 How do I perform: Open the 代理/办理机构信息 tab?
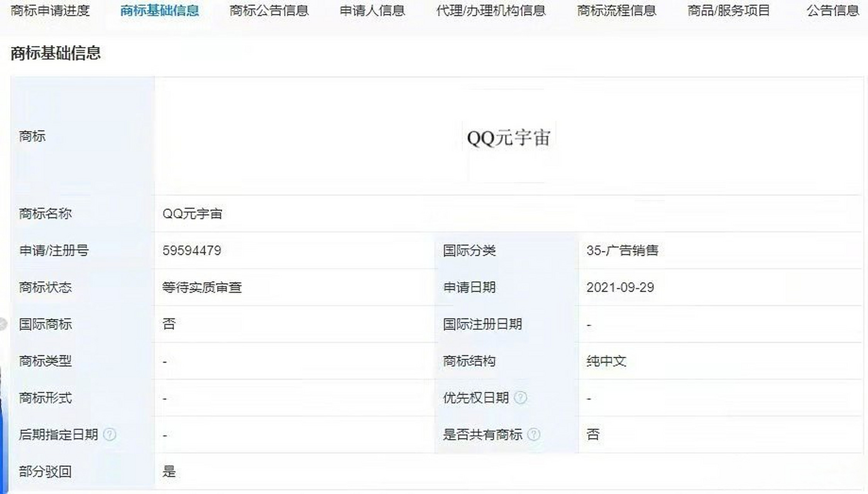tap(491, 11)
